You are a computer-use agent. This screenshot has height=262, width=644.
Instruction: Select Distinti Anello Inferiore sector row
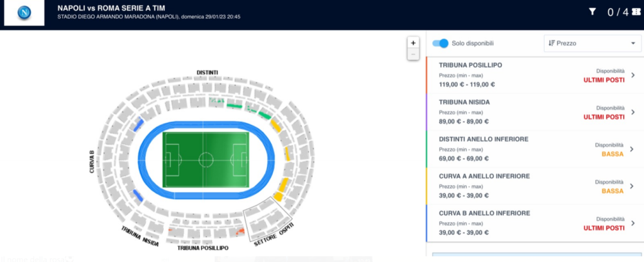click(x=535, y=150)
